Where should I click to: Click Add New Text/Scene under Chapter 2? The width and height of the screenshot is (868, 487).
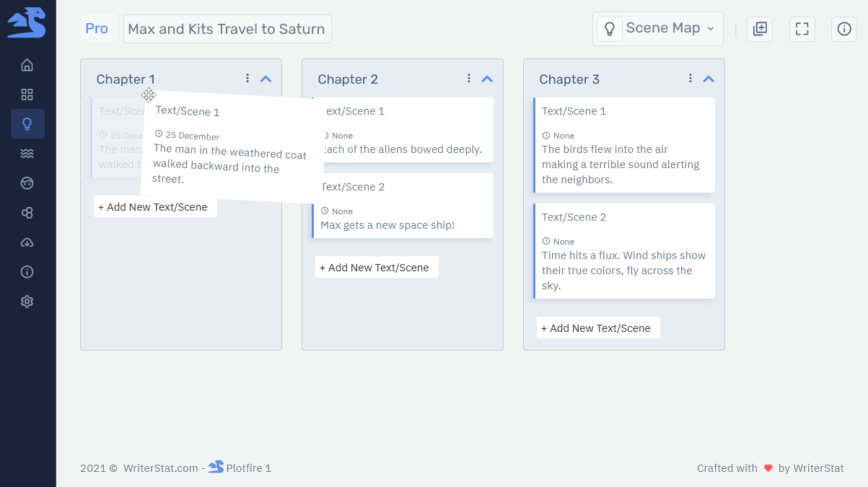pyautogui.click(x=376, y=267)
